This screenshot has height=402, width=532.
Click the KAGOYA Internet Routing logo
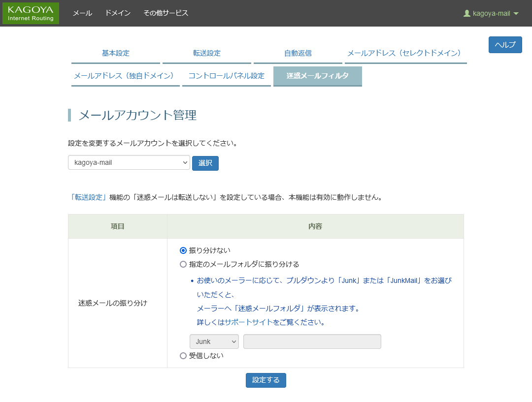(31, 13)
